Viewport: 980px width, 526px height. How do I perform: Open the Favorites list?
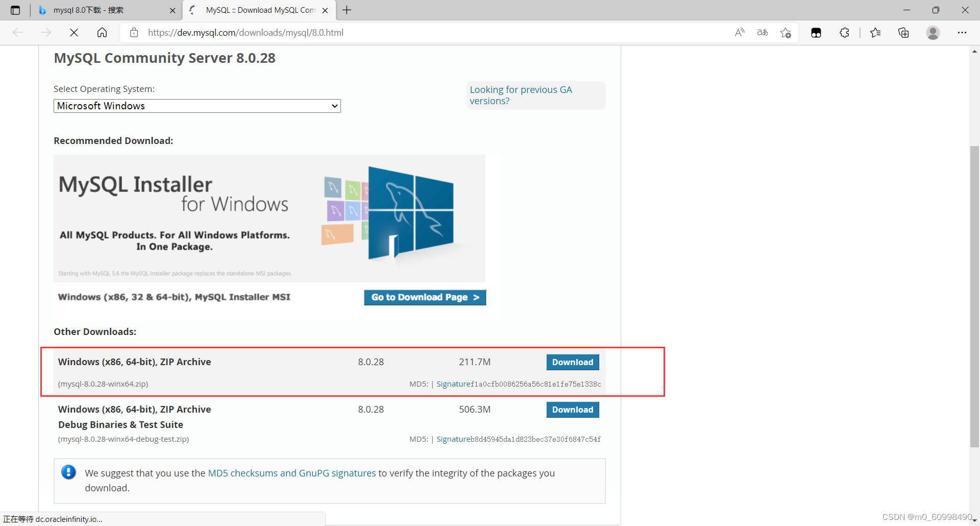coord(875,33)
